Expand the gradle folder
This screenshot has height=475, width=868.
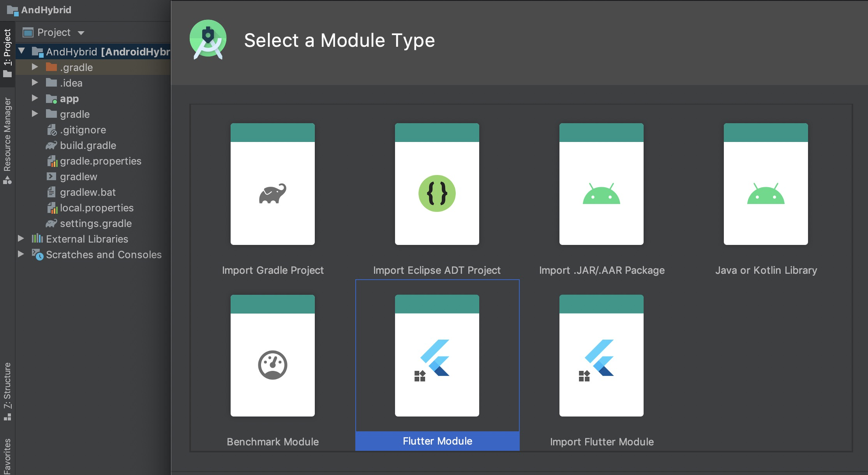click(x=35, y=114)
